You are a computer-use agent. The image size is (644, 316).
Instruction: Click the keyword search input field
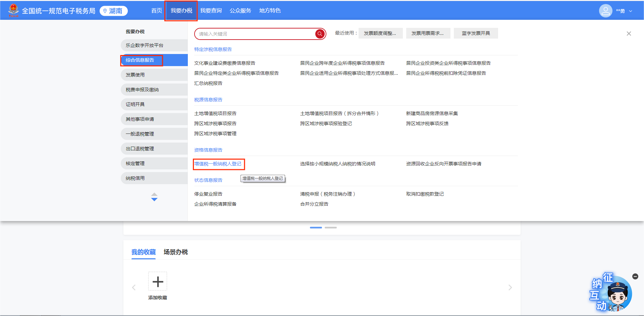point(255,34)
